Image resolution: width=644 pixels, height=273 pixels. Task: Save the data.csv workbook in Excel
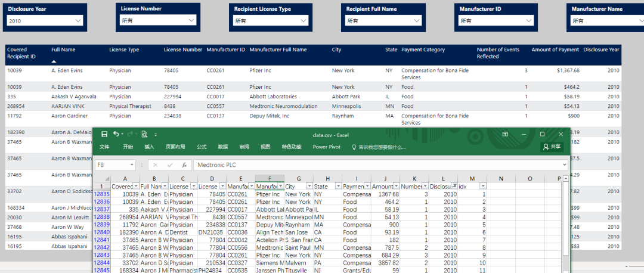tap(104, 134)
